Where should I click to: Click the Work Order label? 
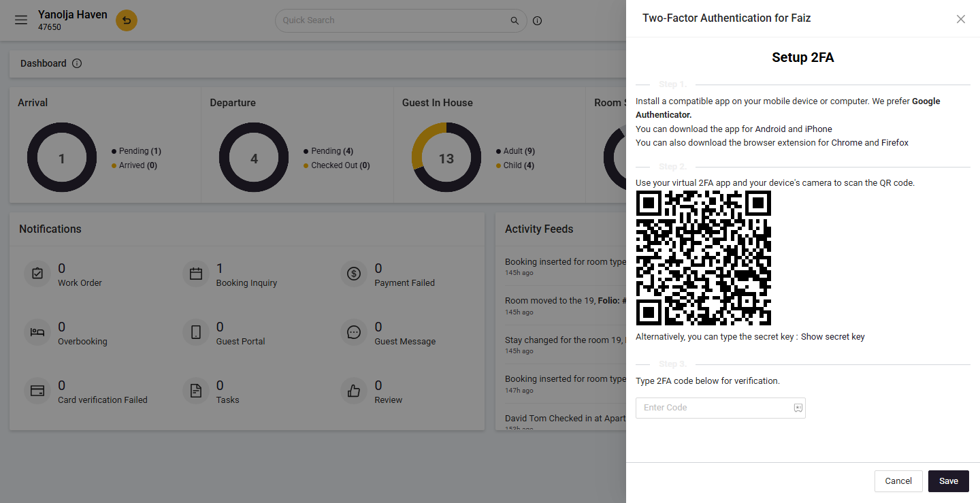[80, 283]
